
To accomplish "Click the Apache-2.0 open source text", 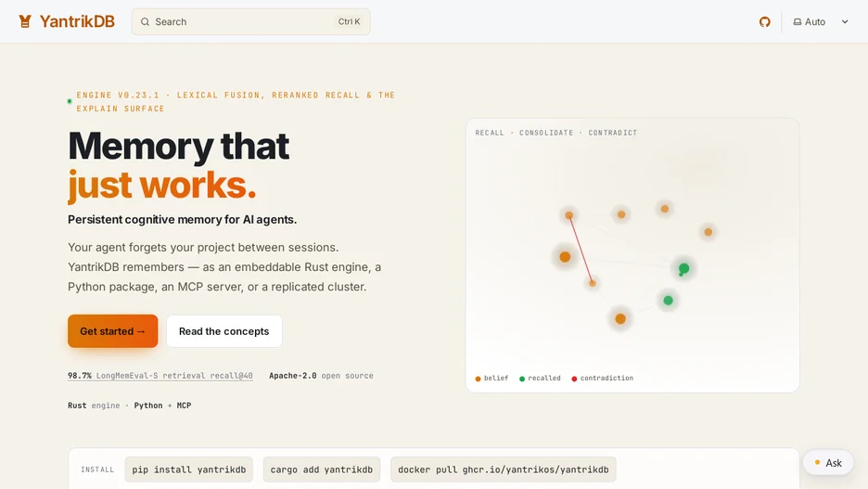I will click(321, 376).
